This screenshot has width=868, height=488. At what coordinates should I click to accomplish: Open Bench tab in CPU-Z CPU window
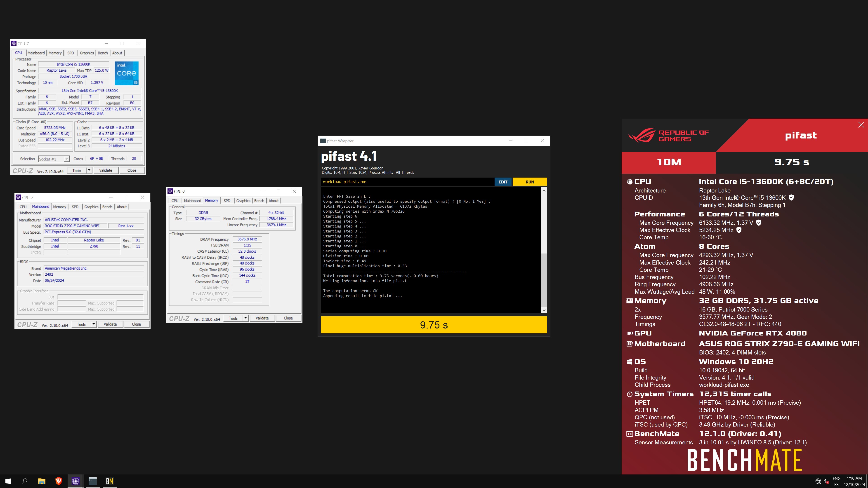(103, 53)
